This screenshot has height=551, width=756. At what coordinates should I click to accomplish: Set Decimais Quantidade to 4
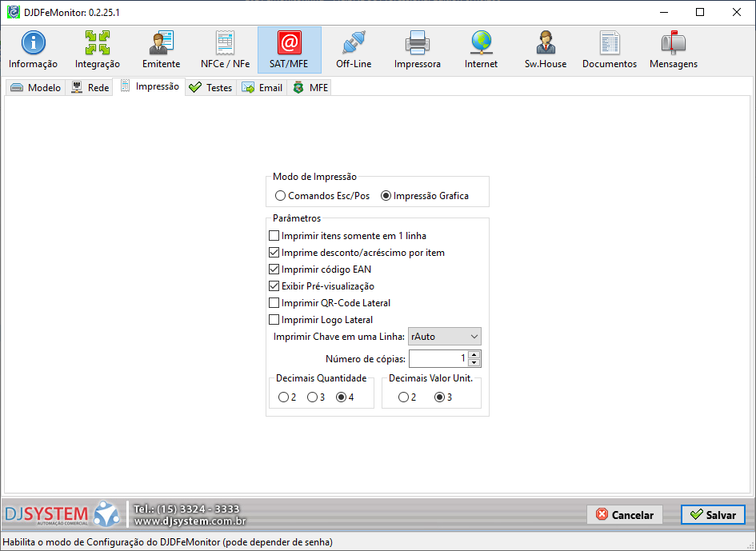tap(346, 397)
